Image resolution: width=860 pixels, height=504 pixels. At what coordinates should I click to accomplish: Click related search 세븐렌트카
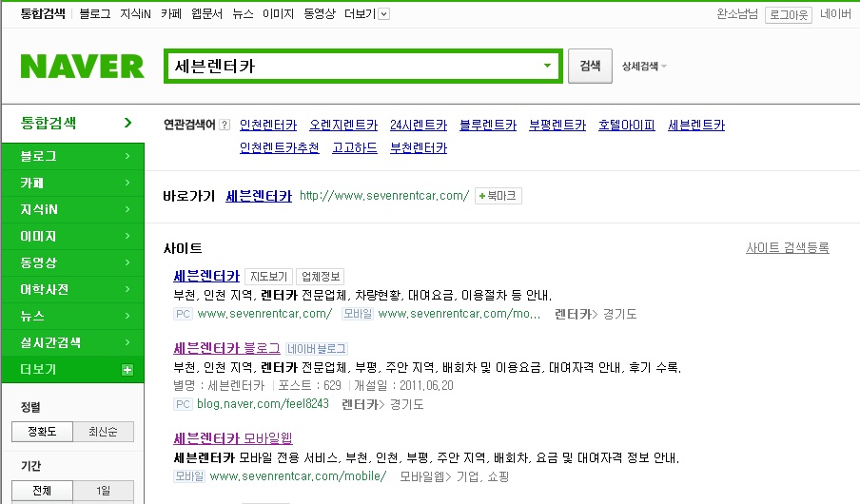point(696,125)
